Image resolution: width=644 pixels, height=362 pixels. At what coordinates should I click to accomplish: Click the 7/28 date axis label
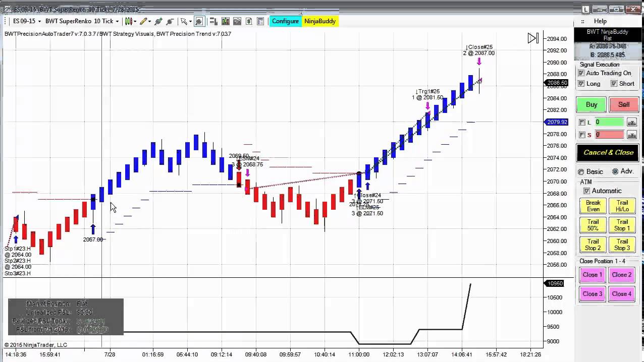coord(110,354)
